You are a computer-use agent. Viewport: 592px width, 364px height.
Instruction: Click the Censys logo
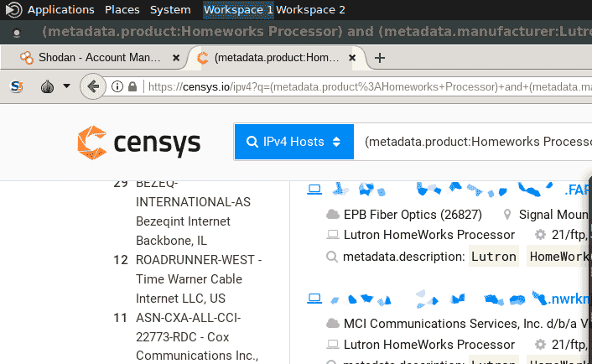(138, 142)
